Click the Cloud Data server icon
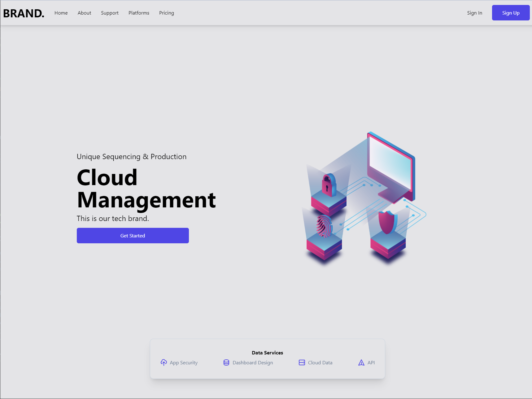This screenshot has height=399, width=532. pyautogui.click(x=302, y=362)
